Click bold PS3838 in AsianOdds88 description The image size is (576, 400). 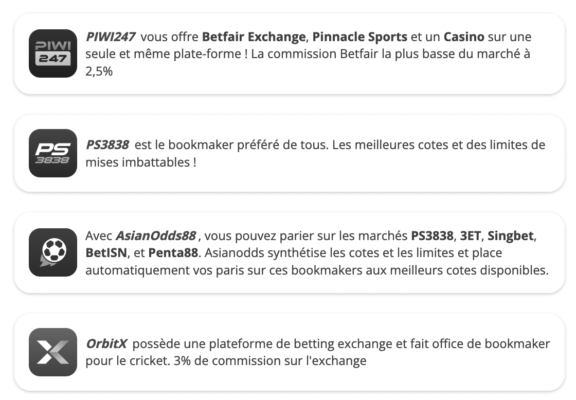[432, 235]
